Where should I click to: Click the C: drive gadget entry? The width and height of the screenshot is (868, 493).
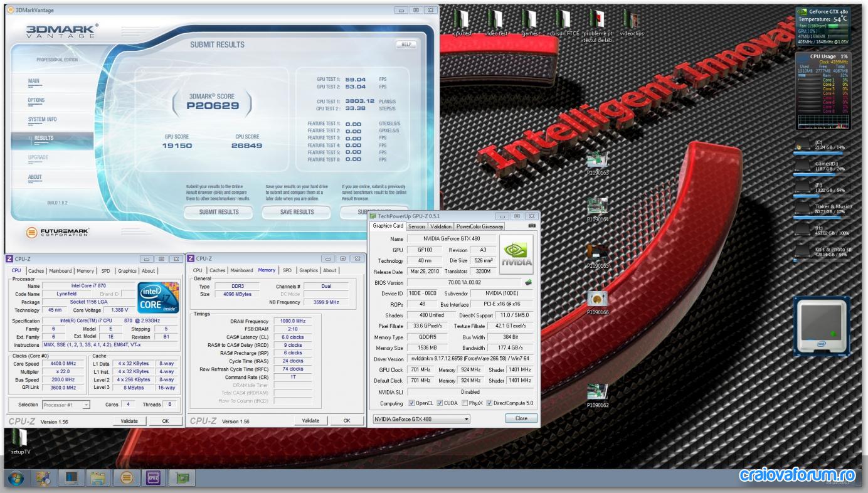[823, 147]
